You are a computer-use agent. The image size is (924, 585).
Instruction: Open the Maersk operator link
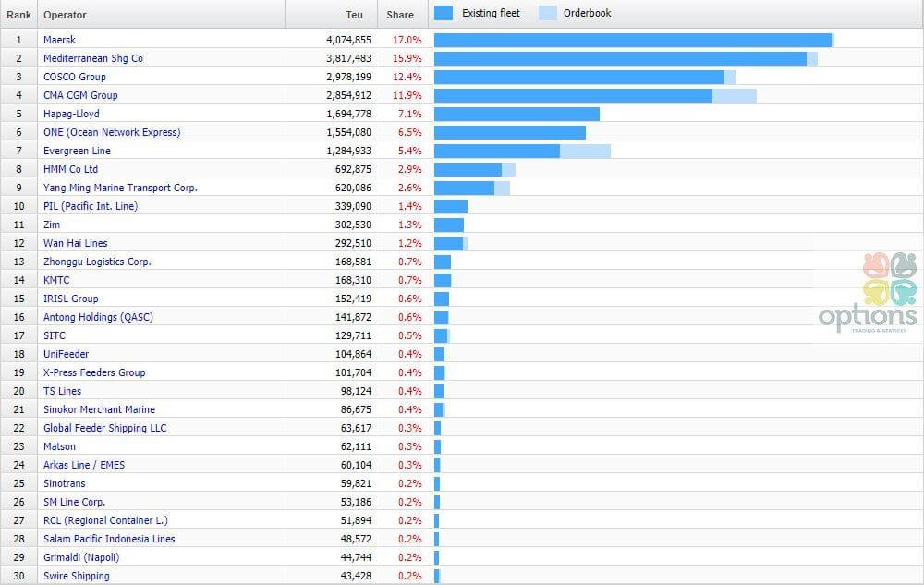[59, 40]
